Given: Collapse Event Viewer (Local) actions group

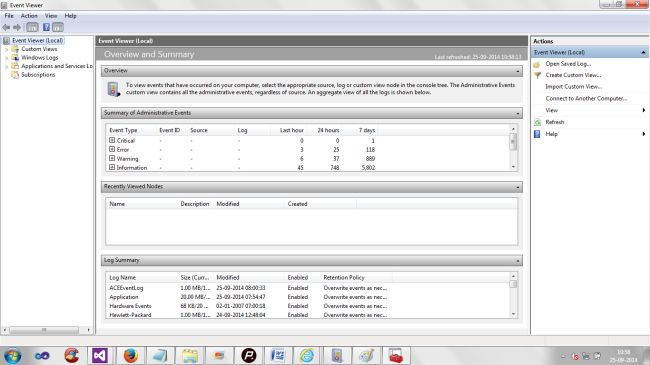Looking at the screenshot, I should [x=643, y=53].
